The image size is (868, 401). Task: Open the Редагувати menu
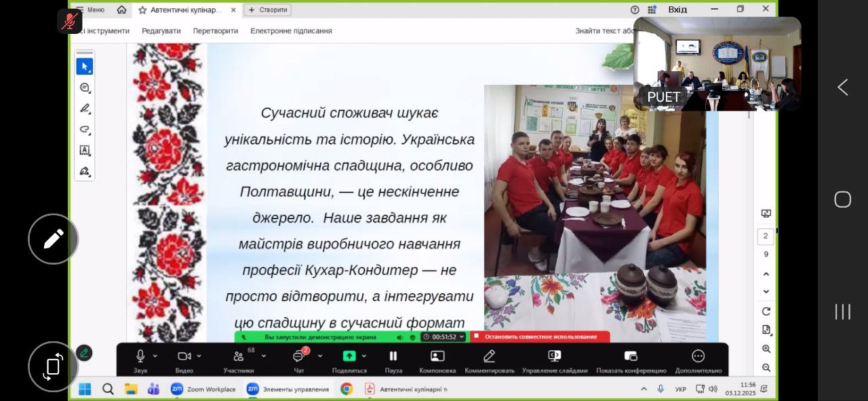[x=161, y=31]
